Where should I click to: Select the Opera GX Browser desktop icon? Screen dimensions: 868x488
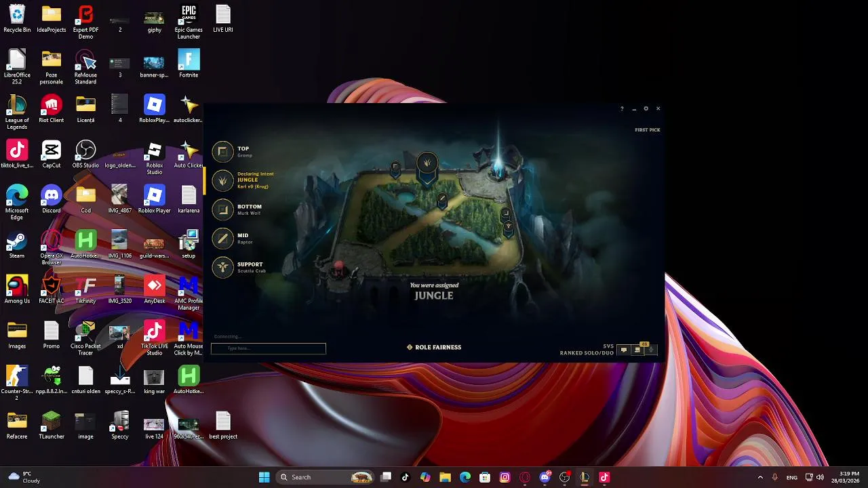click(52, 247)
